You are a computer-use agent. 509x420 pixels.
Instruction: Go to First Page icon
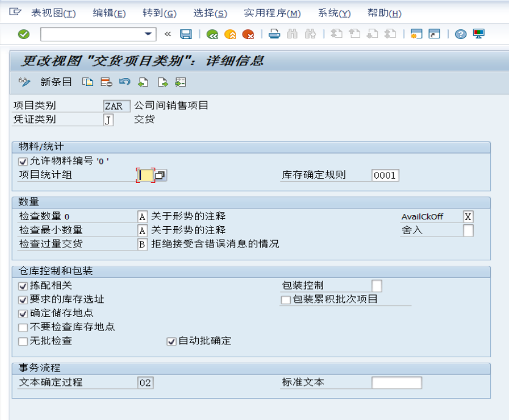click(336, 34)
